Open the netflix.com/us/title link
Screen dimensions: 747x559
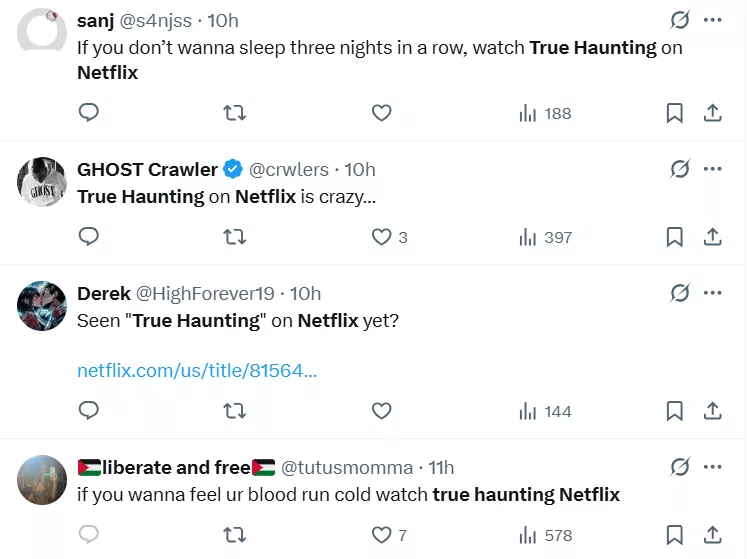tap(197, 371)
